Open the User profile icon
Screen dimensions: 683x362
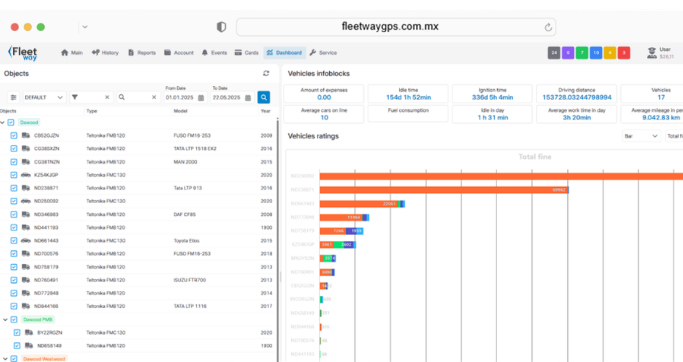pos(652,53)
